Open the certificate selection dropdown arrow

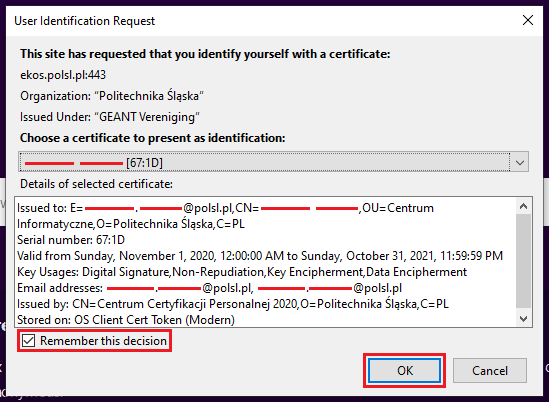pos(520,162)
